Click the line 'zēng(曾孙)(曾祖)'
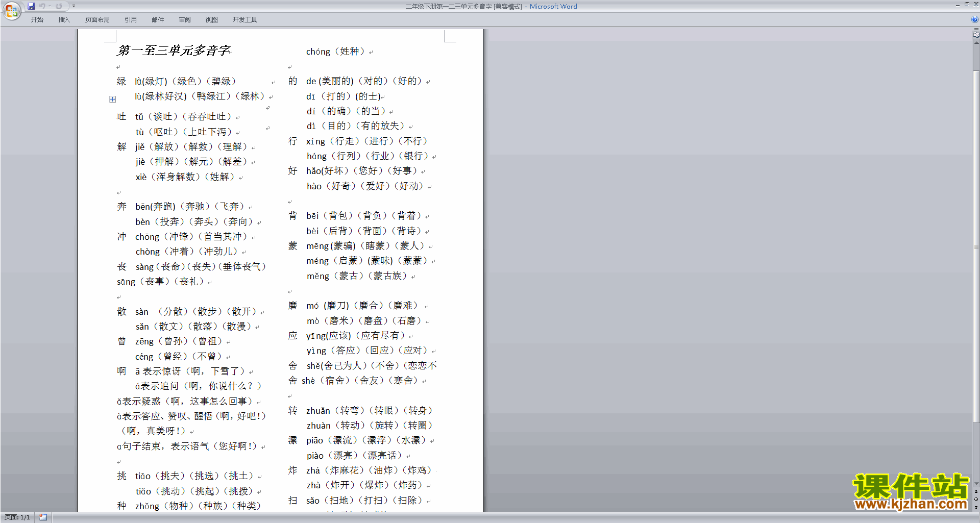The image size is (980, 523). 179,341
